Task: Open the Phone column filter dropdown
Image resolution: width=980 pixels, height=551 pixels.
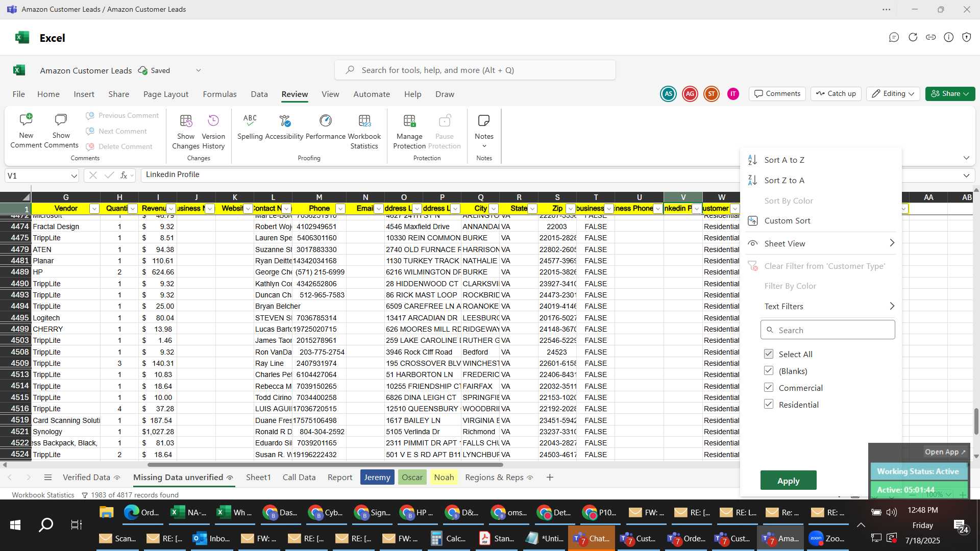Action: pyautogui.click(x=340, y=209)
